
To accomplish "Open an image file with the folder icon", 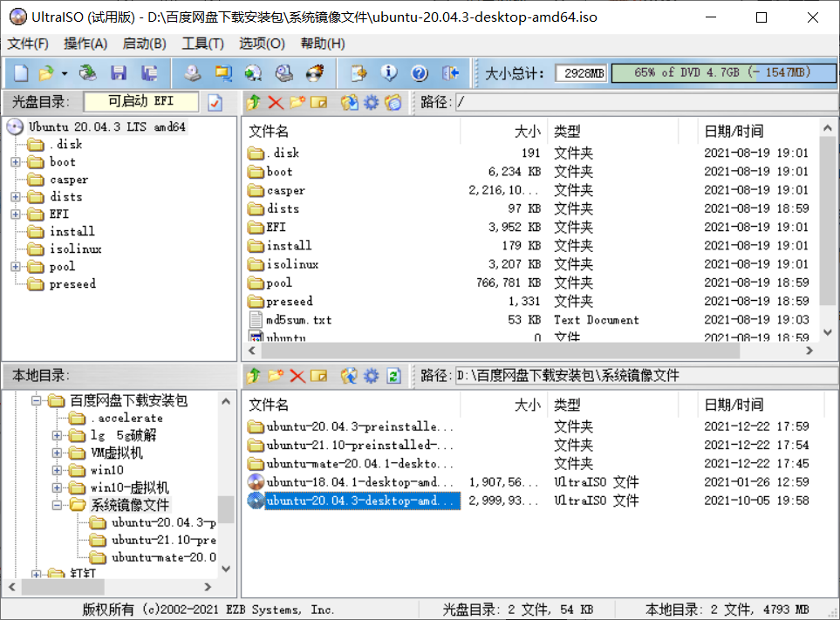I will coord(46,73).
